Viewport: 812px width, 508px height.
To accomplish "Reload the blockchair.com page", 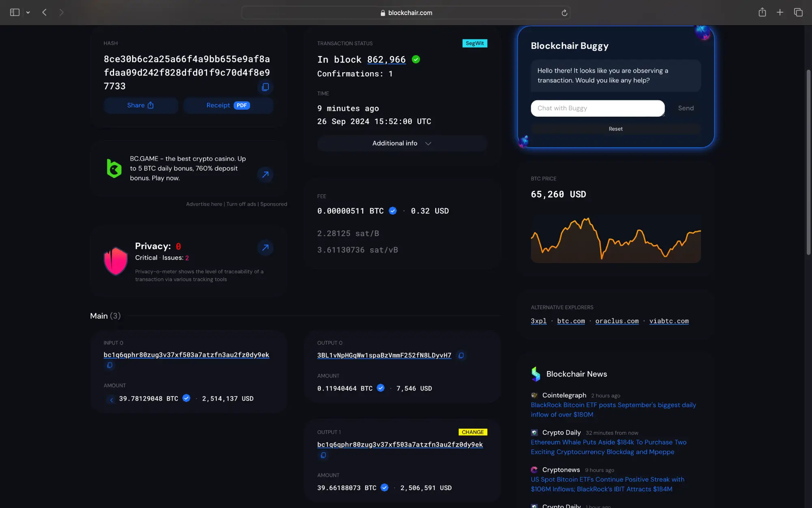I will coord(564,13).
